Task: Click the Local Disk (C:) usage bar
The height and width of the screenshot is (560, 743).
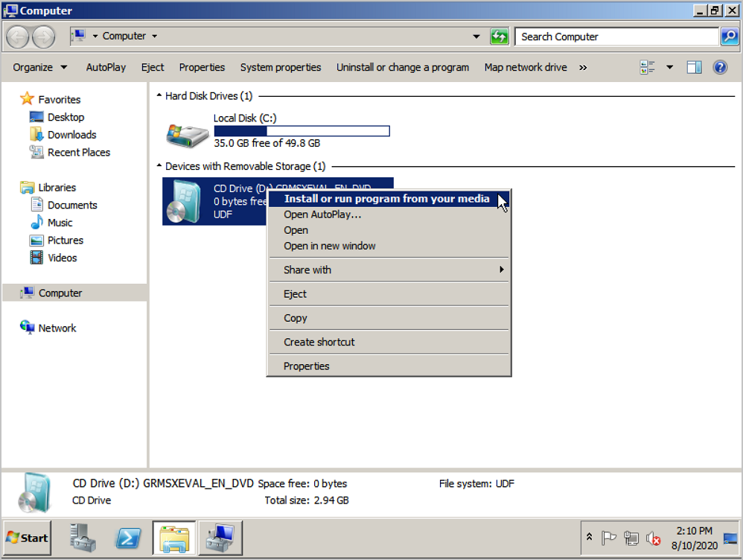Action: 302,131
